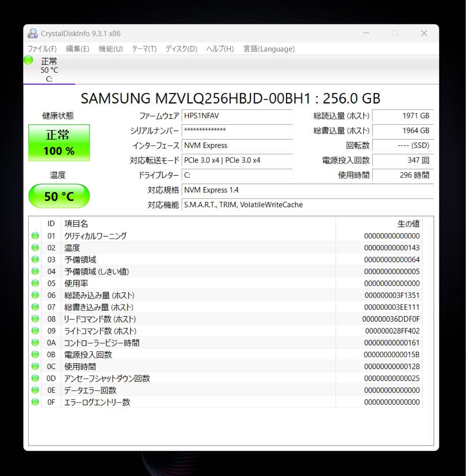Open the ディスク(D) menu
This screenshot has width=466, height=476.
[x=181, y=49]
